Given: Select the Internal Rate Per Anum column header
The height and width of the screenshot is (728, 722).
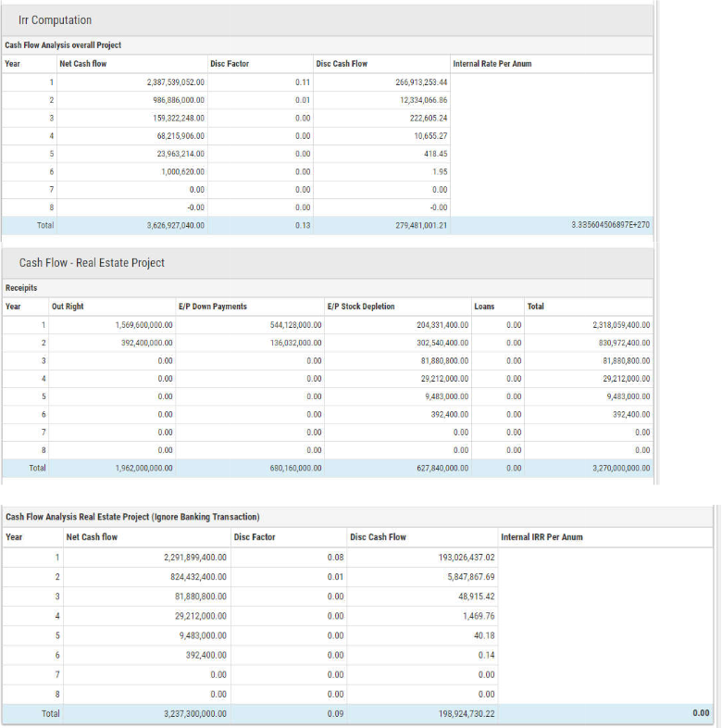Looking at the screenshot, I should click(x=492, y=64).
